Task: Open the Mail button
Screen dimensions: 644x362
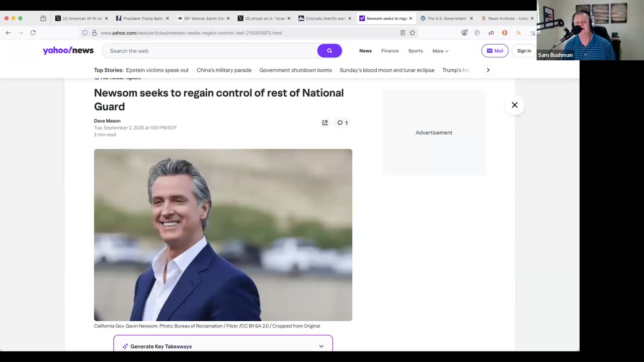Action: coord(495,51)
